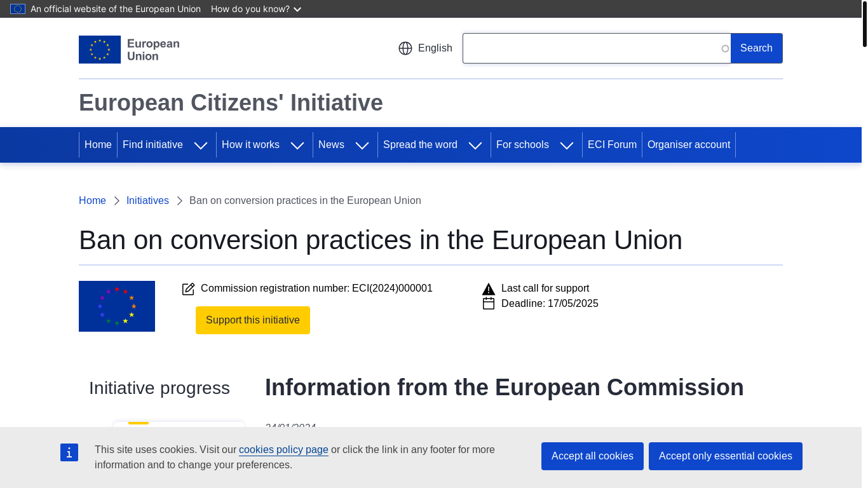868x488 pixels.
Task: Expand "How do you know?" disclosure
Action: click(x=256, y=9)
